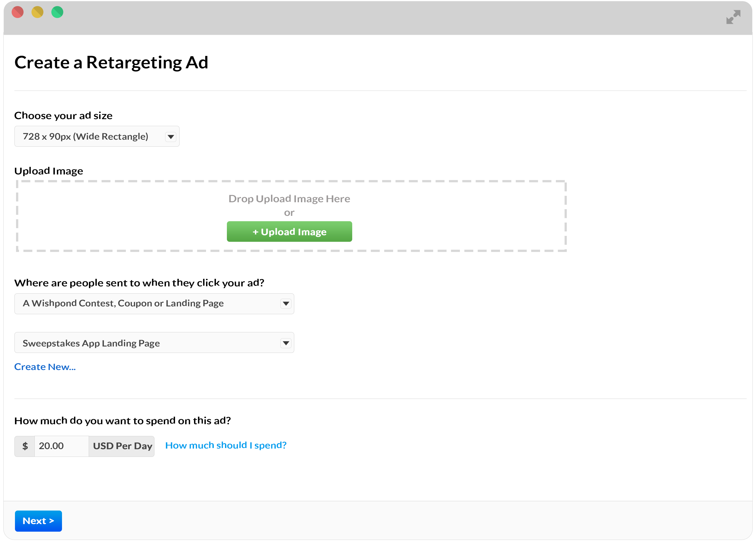Image resolution: width=756 pixels, height=541 pixels.
Task: Open the ad size dropdown
Action: (x=97, y=136)
